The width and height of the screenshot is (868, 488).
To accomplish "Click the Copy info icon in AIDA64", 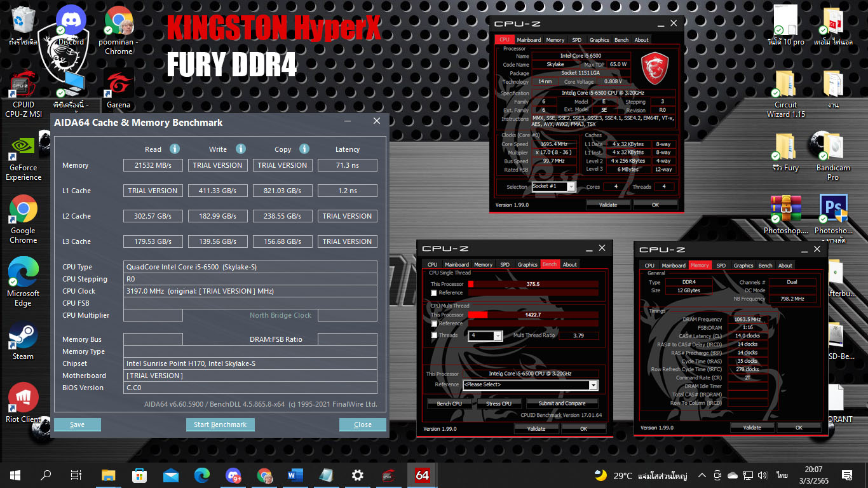I will (x=304, y=149).
